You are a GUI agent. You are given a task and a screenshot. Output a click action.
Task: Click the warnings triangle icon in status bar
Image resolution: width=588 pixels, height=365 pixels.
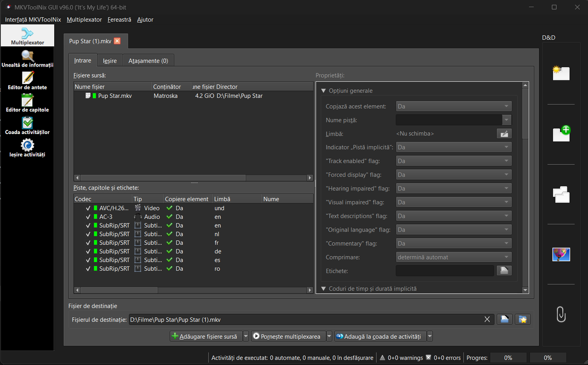[x=382, y=357]
